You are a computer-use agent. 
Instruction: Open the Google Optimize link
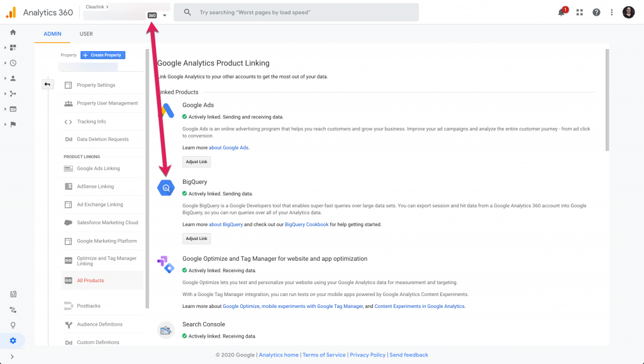(241, 307)
